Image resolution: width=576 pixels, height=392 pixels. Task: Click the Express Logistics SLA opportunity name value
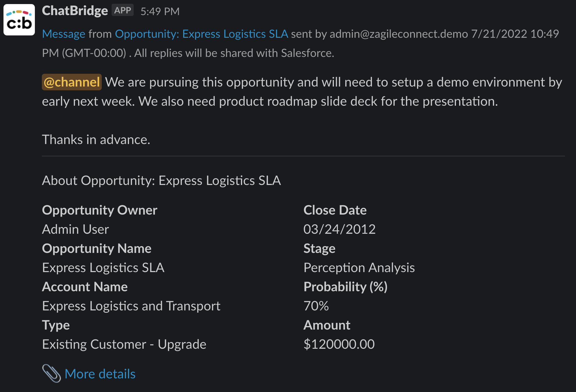[103, 268]
